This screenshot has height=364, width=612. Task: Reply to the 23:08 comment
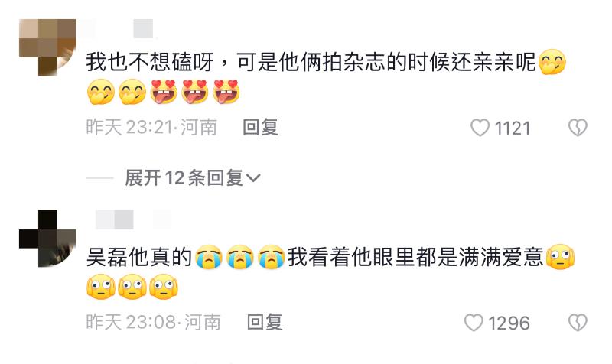pyautogui.click(x=265, y=322)
